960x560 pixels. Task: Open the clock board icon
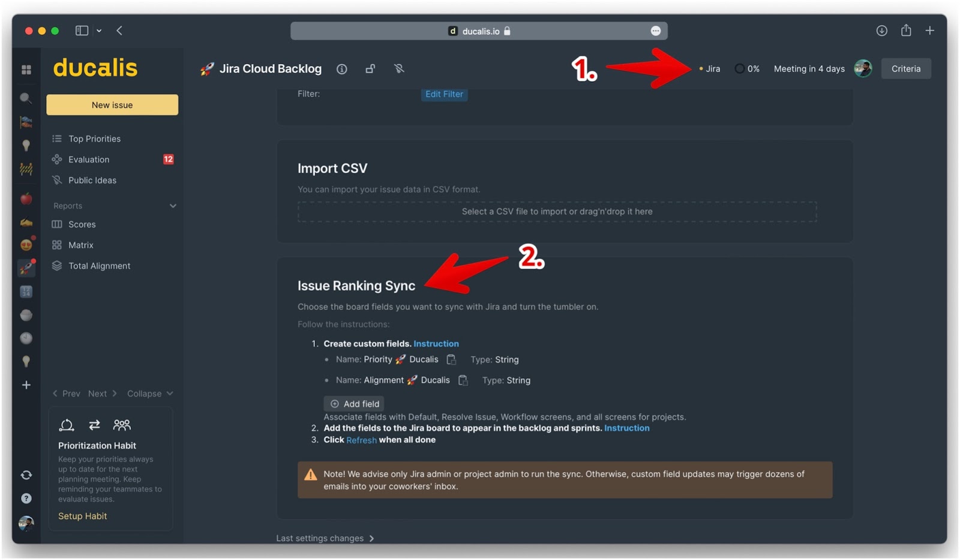click(26, 338)
